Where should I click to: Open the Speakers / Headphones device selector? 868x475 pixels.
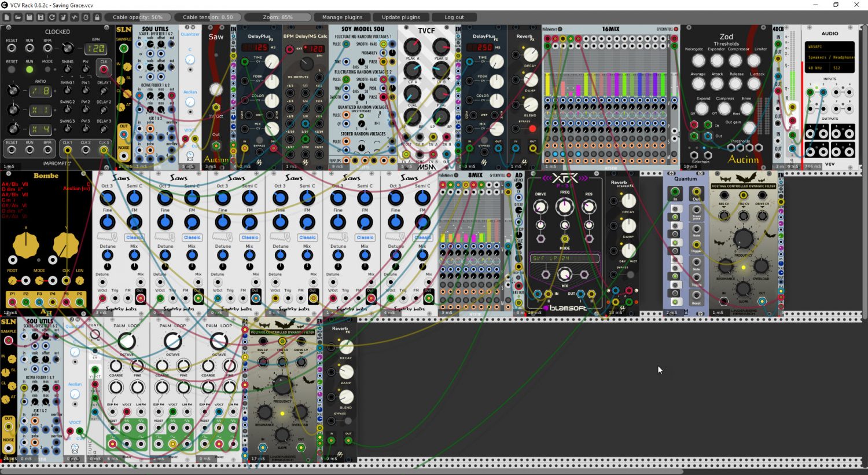pos(830,57)
